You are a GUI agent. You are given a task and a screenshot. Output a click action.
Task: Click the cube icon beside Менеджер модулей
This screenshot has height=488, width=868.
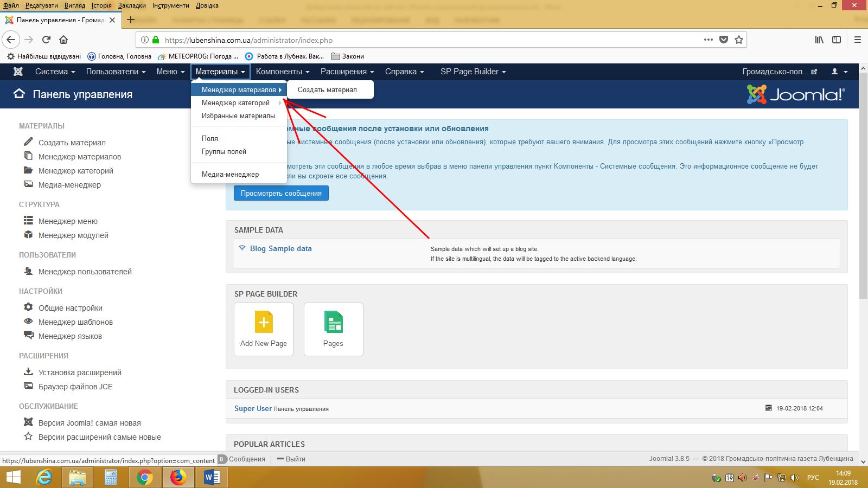(x=28, y=234)
